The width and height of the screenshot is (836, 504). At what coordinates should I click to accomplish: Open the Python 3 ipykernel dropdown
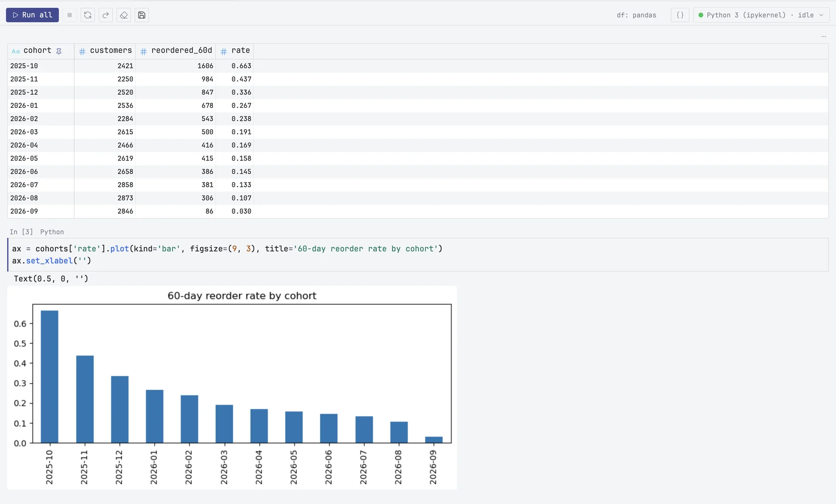coord(761,15)
